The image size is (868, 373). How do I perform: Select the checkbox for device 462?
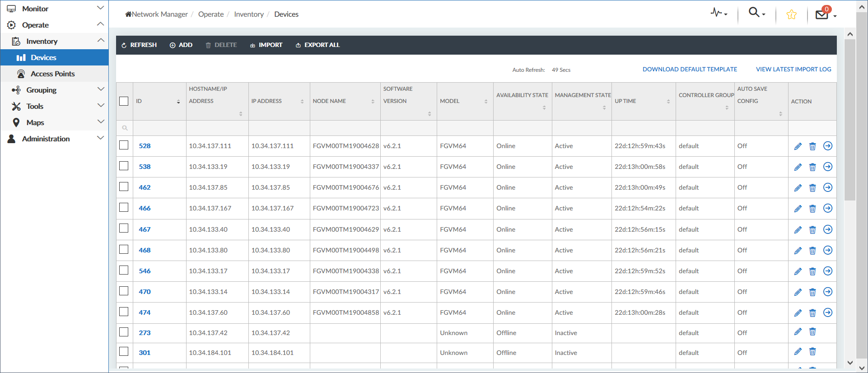click(124, 187)
